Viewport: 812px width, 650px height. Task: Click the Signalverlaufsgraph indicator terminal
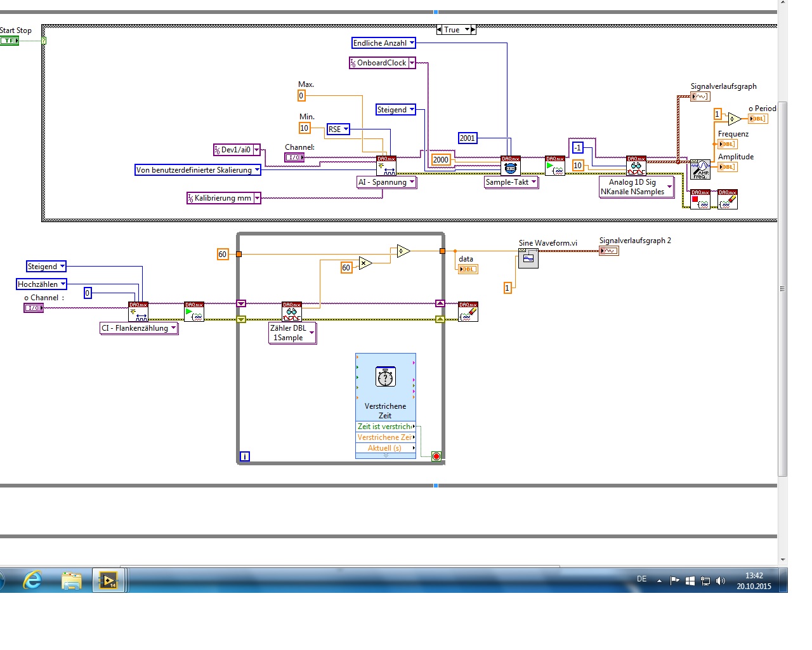pyautogui.click(x=700, y=96)
